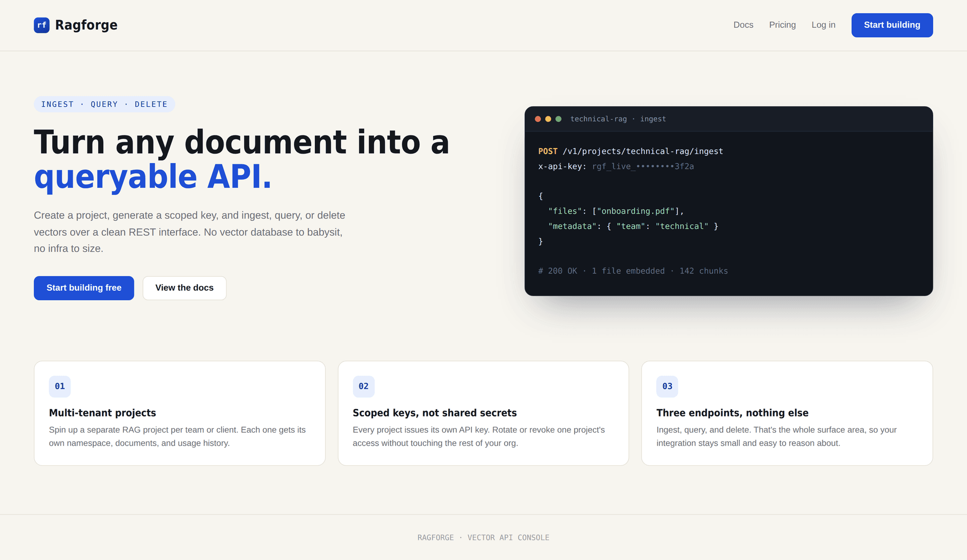Click the INGEST · QUERY · DELETE badge

[104, 104]
